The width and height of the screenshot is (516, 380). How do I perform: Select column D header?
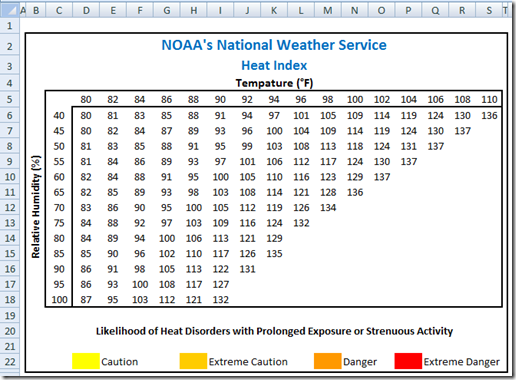(86, 11)
